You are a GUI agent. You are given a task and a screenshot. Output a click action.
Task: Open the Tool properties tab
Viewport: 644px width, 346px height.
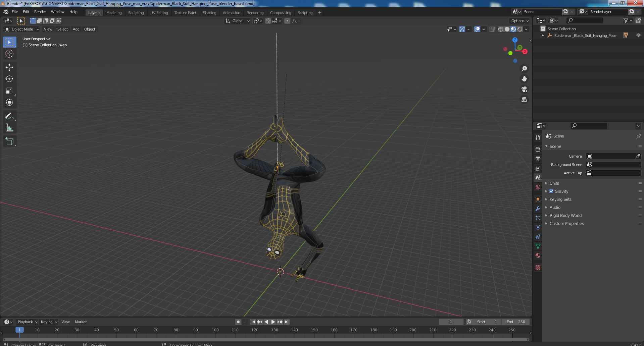[x=538, y=137]
